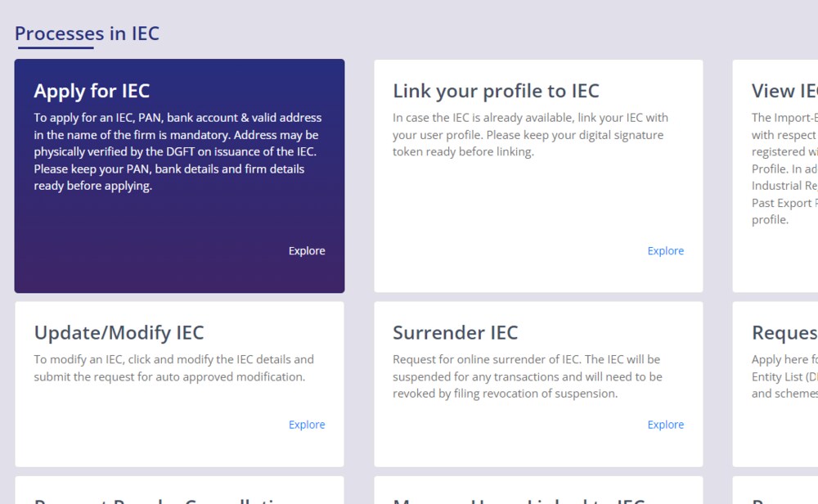Open Explore link under Link your profile to IEC
The height and width of the screenshot is (504, 818).
[x=665, y=251]
